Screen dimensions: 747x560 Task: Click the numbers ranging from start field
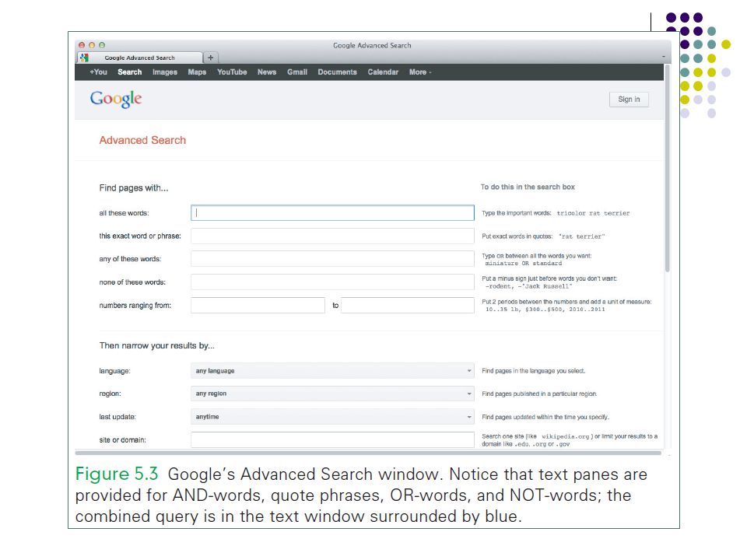click(258, 305)
